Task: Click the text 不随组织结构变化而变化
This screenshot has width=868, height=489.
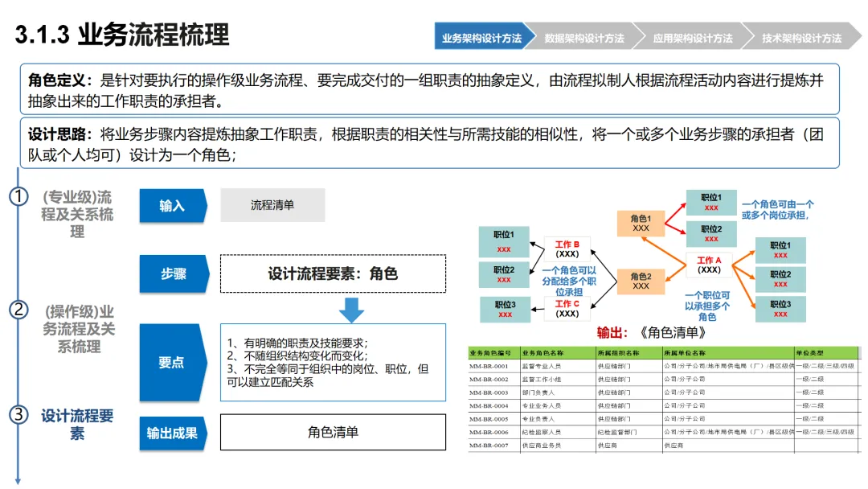Action: 304,356
